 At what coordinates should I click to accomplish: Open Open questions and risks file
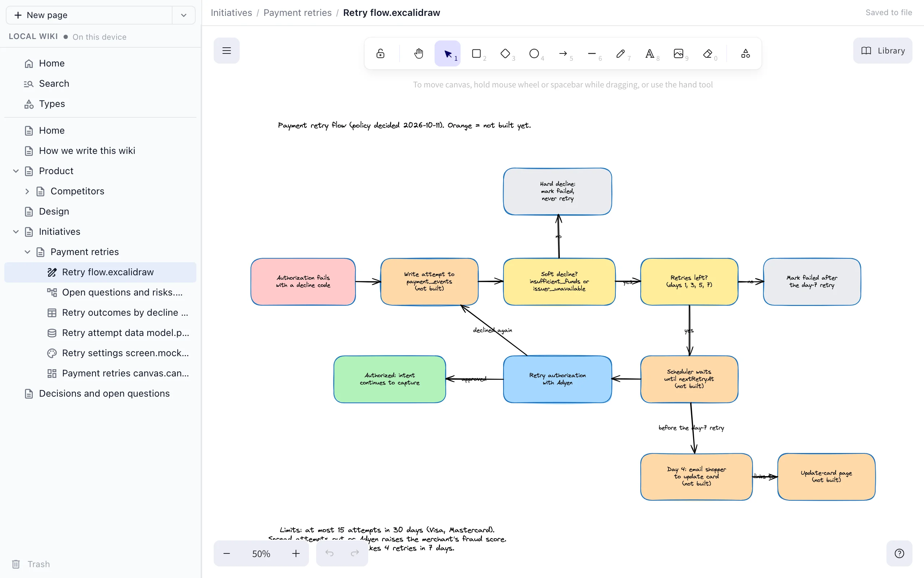(100, 293)
